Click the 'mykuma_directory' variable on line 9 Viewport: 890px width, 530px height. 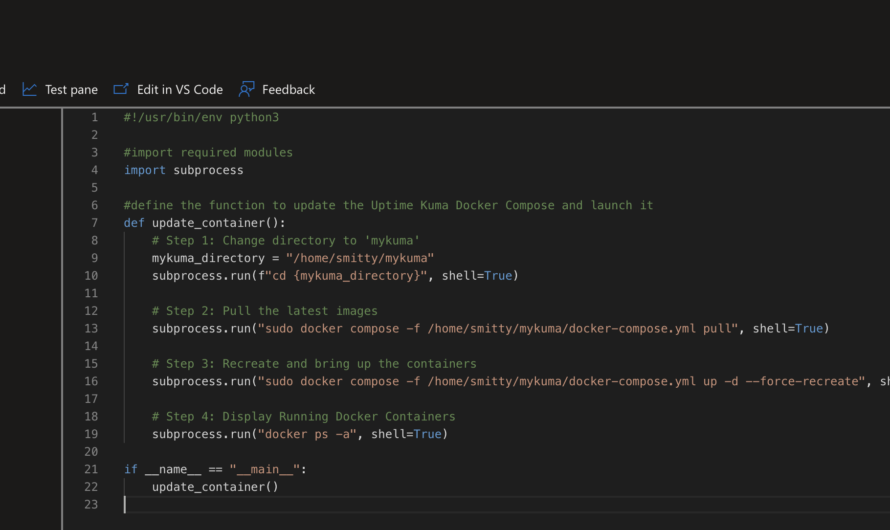pos(208,258)
